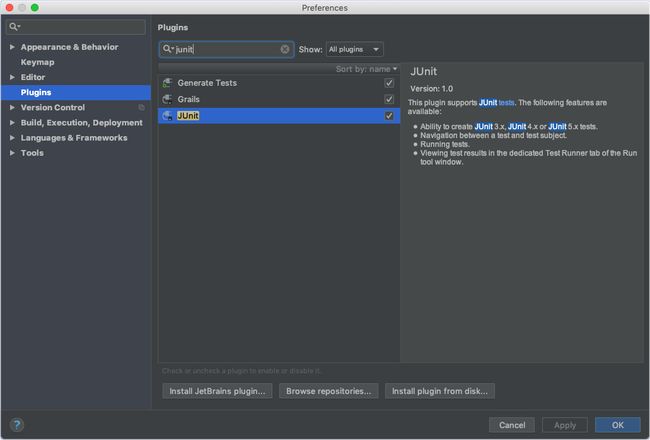
Task: Expand the Tools settings node
Action: click(x=12, y=153)
